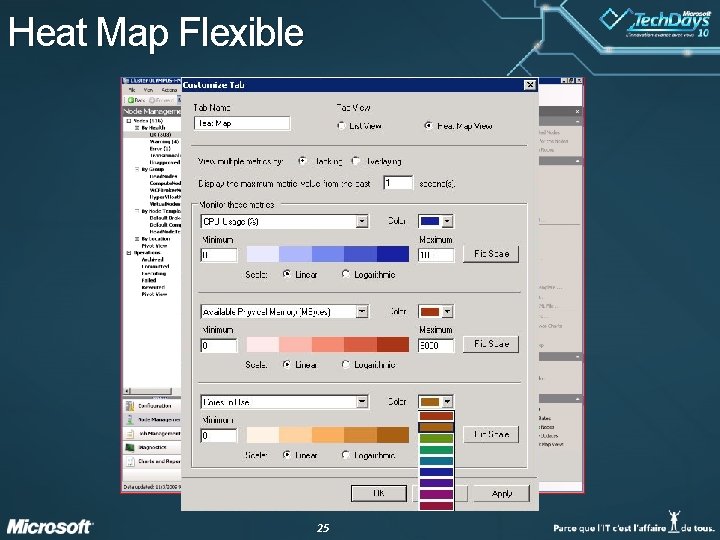720x540 pixels.
Task: Click the Charts and Reports icon
Action: tap(130, 461)
